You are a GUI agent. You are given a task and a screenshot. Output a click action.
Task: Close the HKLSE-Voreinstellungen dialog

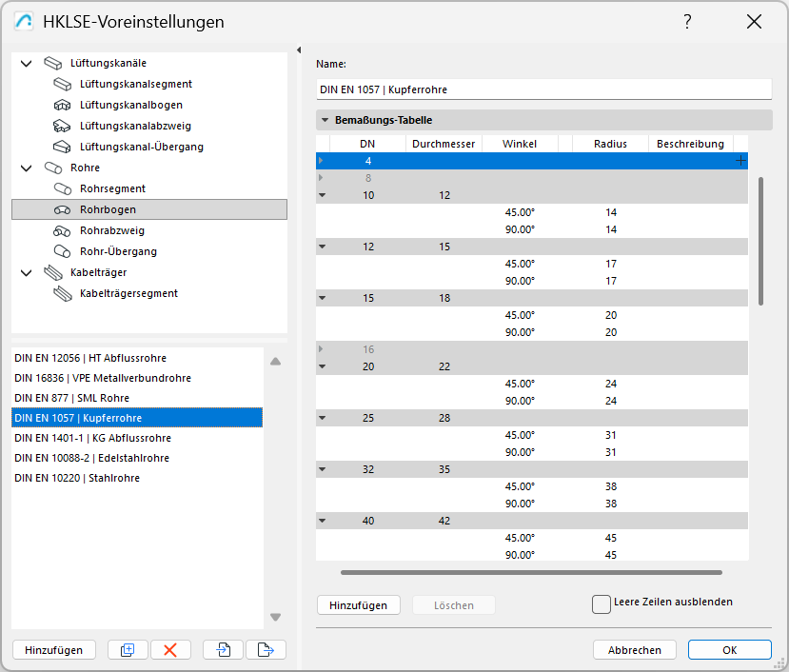(754, 22)
